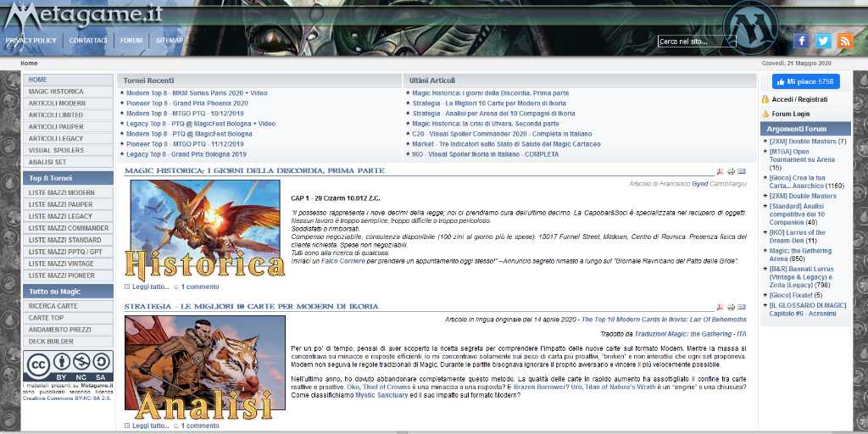Open the RSS feed icon

(845, 41)
